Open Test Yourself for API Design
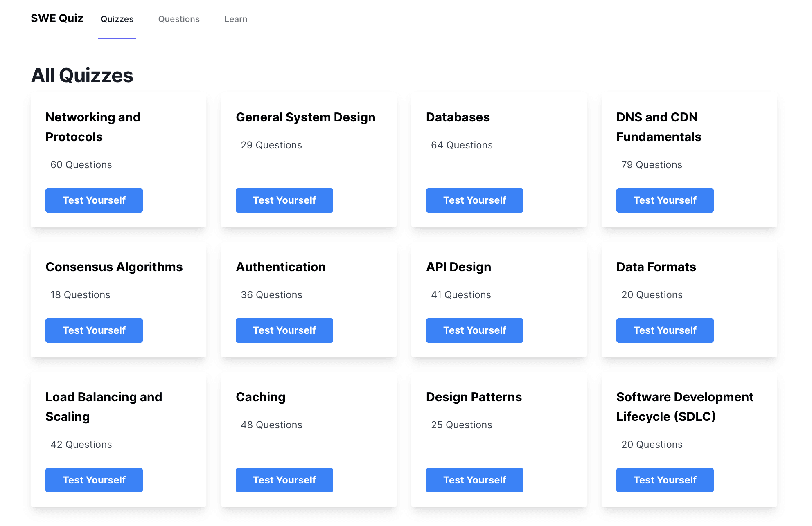 click(x=475, y=330)
